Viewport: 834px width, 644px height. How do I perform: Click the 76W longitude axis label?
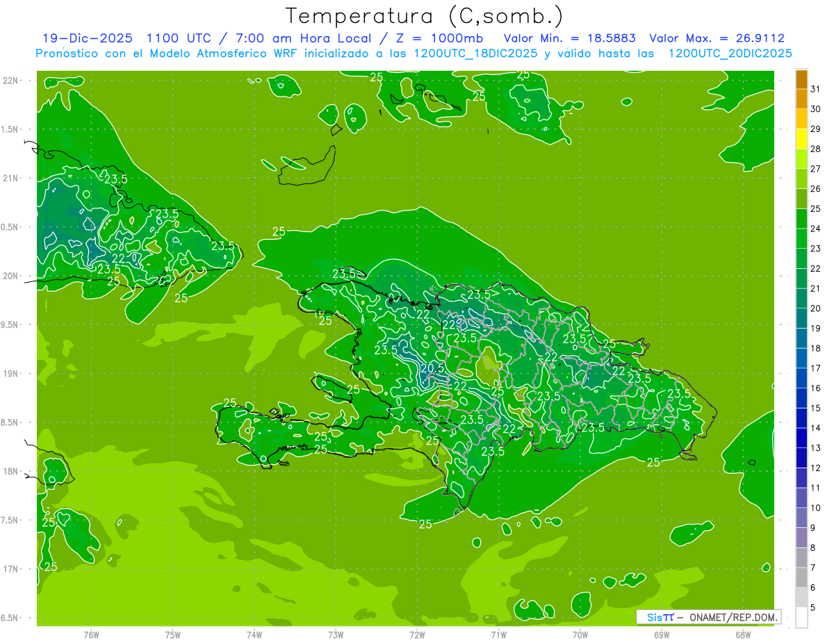(x=91, y=635)
